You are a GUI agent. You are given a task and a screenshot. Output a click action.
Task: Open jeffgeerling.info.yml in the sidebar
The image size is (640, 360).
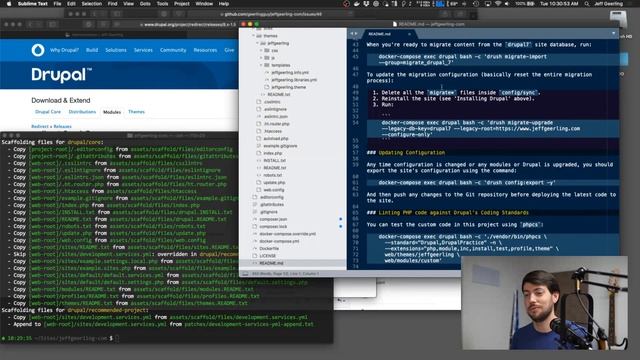tap(290, 73)
